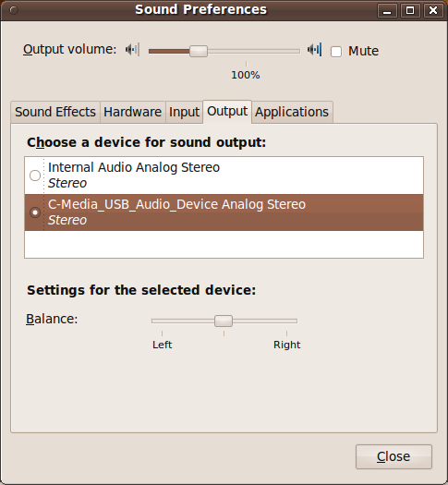Minimize the Sound Preferences window
The image size is (448, 485).
click(387, 10)
